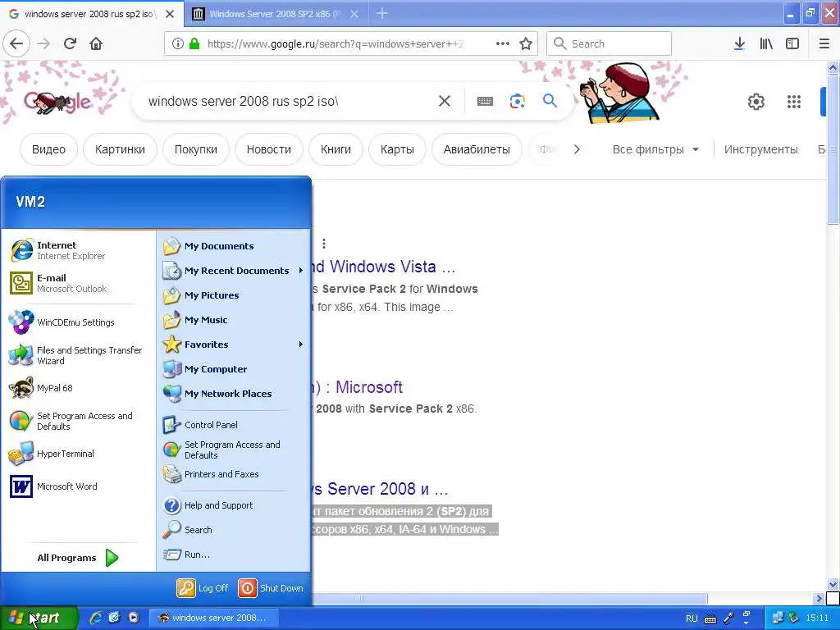Select the Авиабилеты filter

pyautogui.click(x=477, y=149)
